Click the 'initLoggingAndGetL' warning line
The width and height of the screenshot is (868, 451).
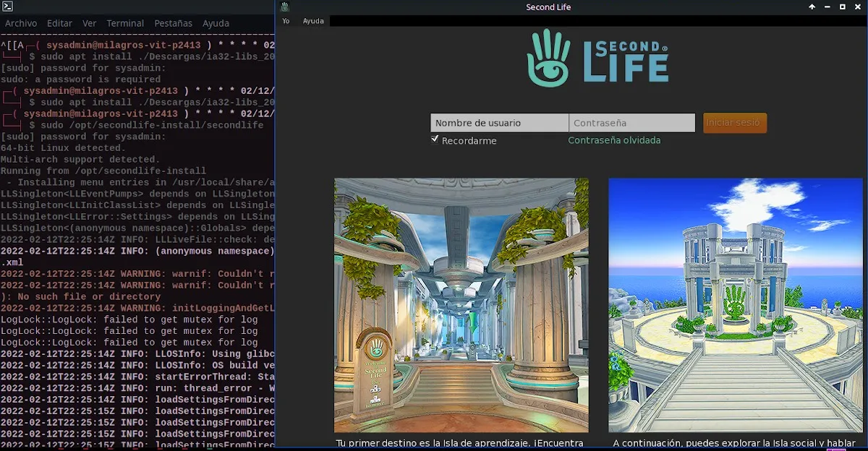(137, 308)
